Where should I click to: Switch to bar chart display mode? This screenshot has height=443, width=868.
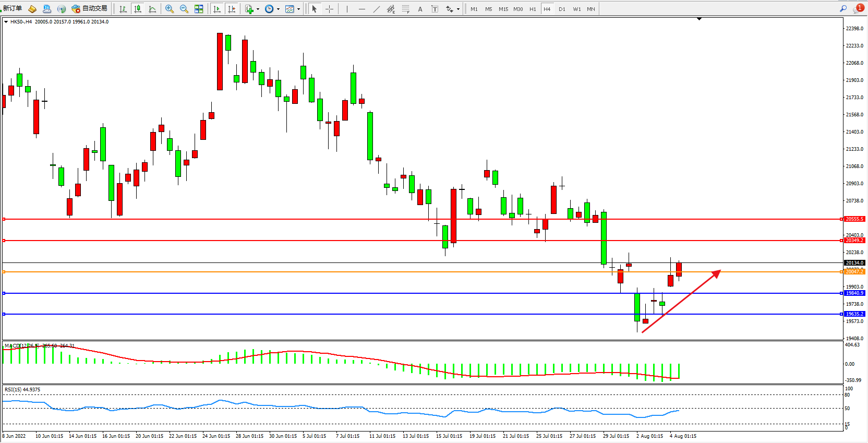pyautogui.click(x=123, y=9)
